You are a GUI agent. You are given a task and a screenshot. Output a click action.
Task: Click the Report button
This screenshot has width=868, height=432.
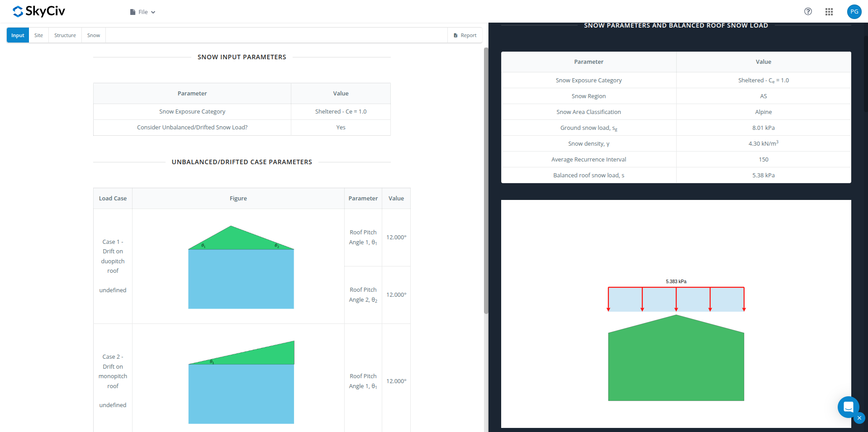coord(465,35)
